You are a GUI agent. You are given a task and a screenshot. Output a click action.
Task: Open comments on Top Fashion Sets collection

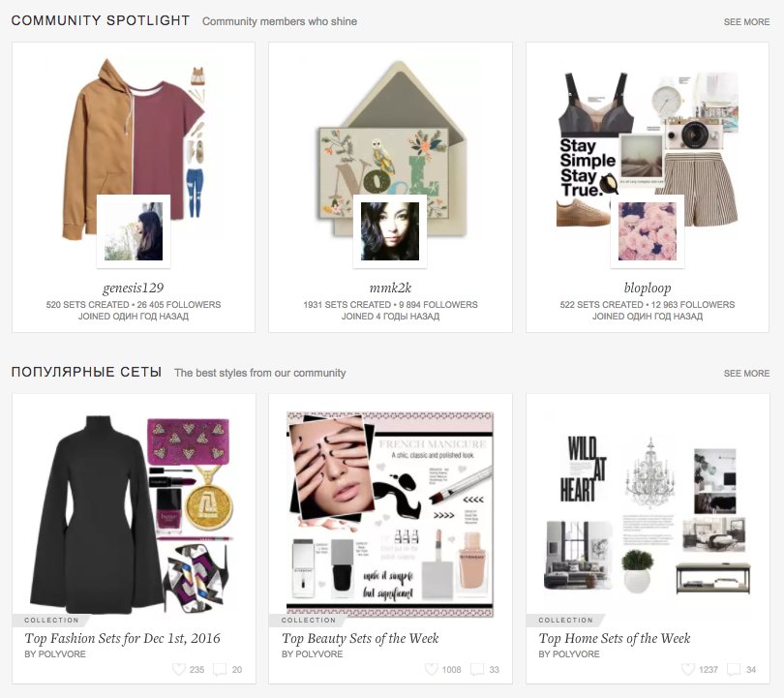click(x=220, y=670)
